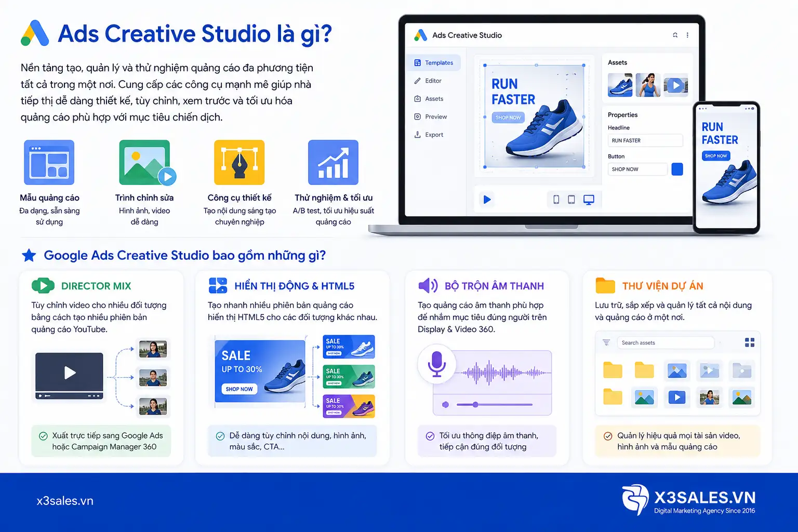The image size is (798, 532).
Task: Click the Headline field with RUN FASTER
Action: [645, 140]
